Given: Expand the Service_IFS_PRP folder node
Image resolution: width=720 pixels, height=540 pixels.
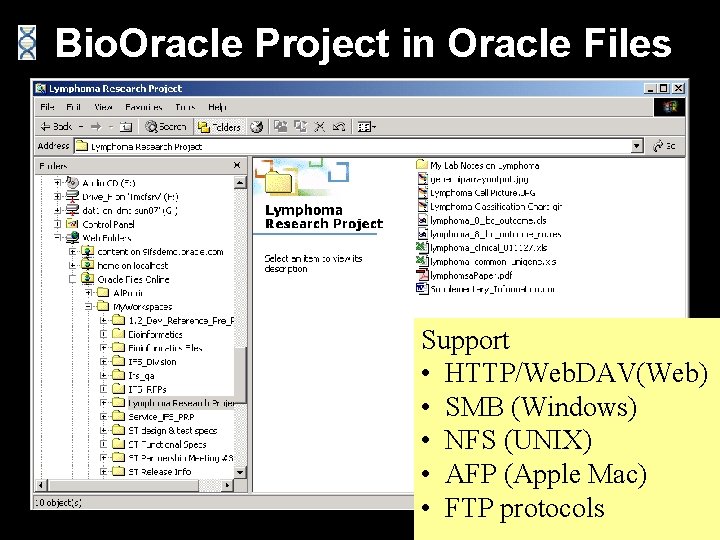Looking at the screenshot, I should pos(103,416).
